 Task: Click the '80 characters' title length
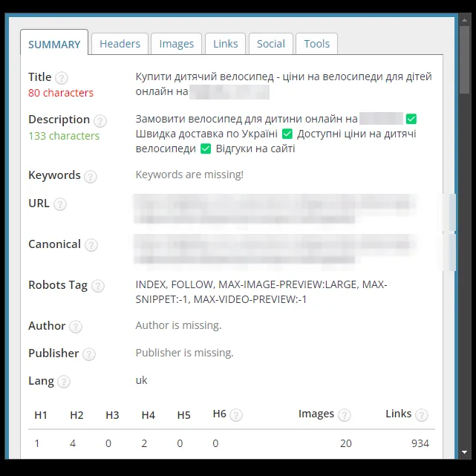click(61, 93)
